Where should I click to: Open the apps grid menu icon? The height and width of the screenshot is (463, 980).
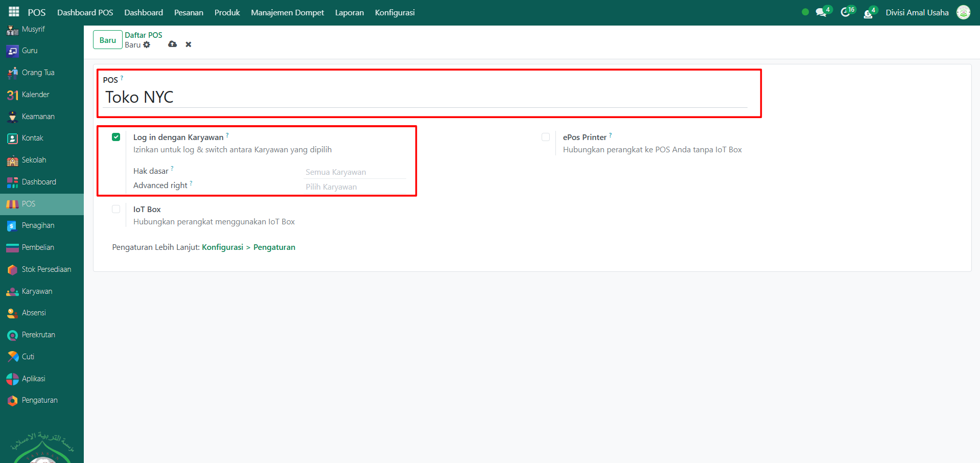pos(14,12)
